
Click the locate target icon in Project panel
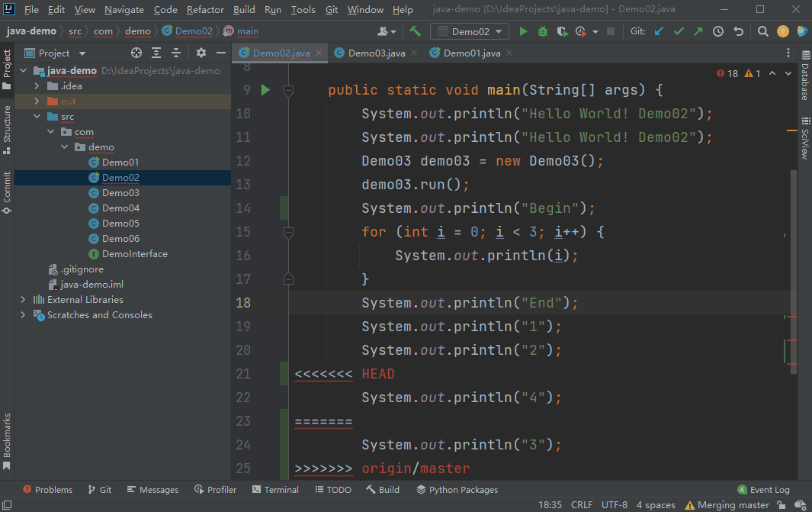click(136, 53)
